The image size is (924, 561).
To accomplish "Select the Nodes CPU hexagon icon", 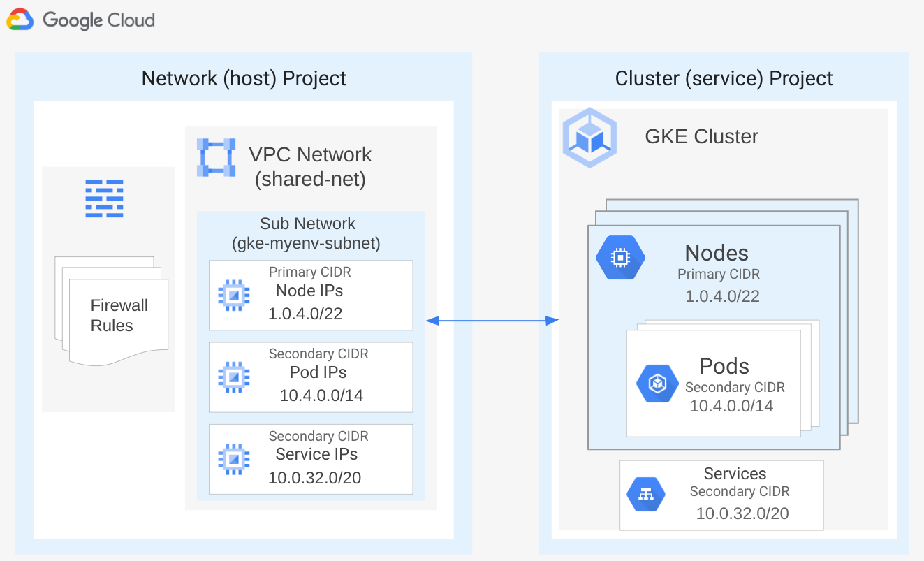I will 620,257.
